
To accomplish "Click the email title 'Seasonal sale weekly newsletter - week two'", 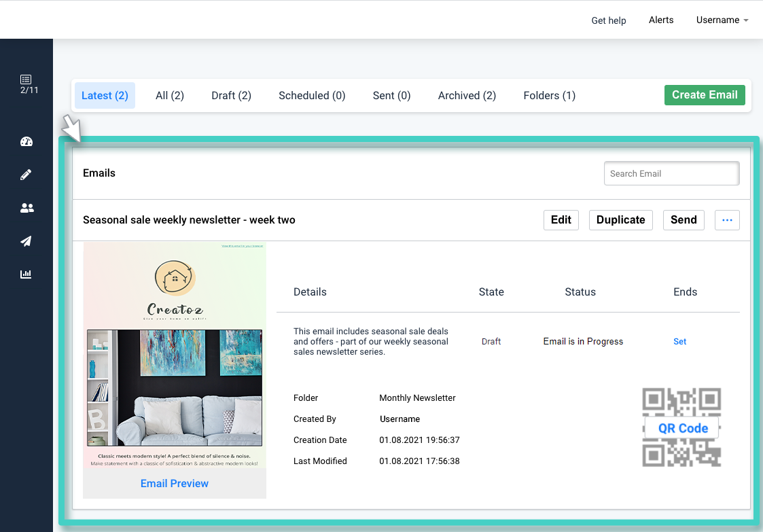I will (x=189, y=220).
